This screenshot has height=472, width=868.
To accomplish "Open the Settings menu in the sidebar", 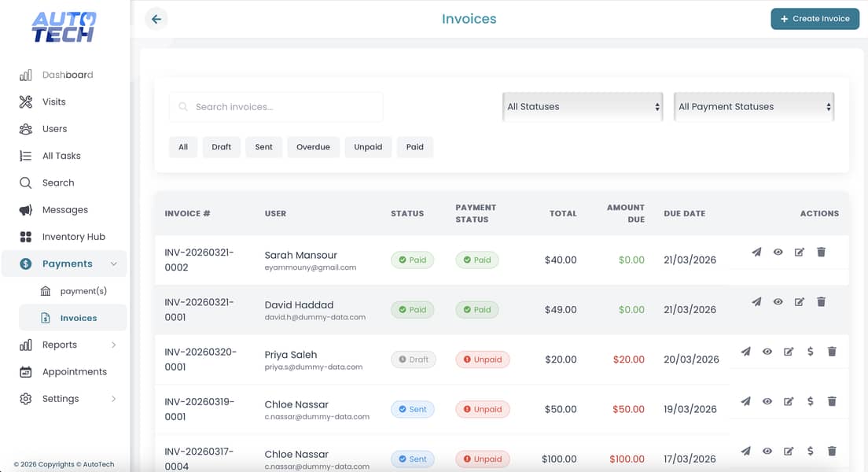I will pos(61,398).
